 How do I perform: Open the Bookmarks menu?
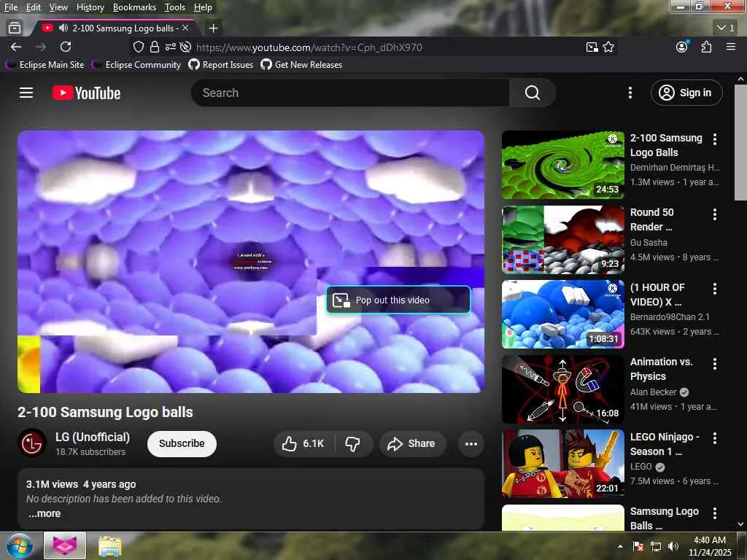click(134, 7)
